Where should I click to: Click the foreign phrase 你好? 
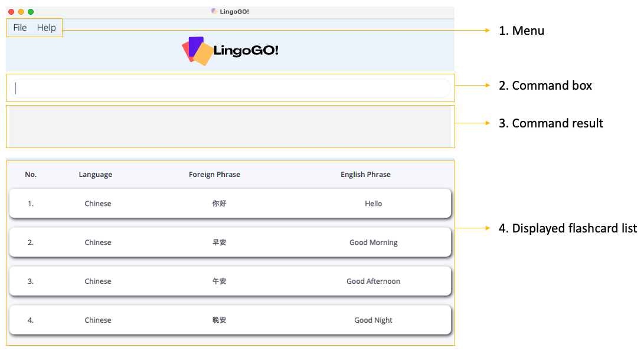(219, 204)
